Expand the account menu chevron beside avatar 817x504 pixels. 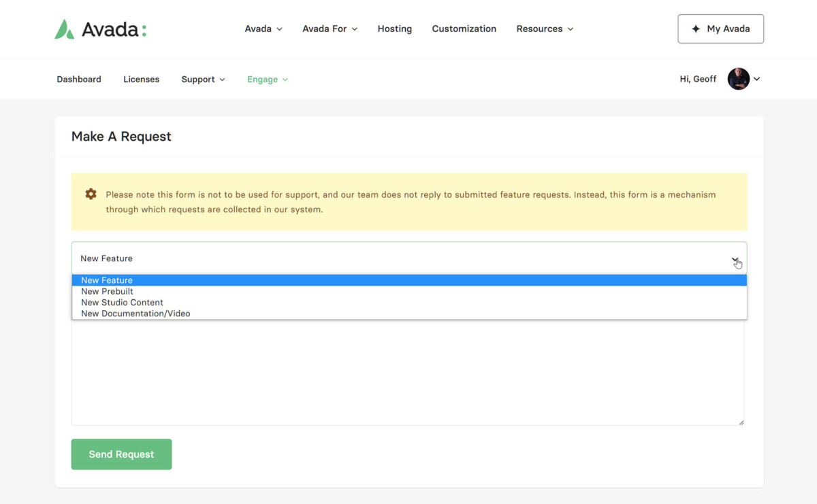pos(757,79)
